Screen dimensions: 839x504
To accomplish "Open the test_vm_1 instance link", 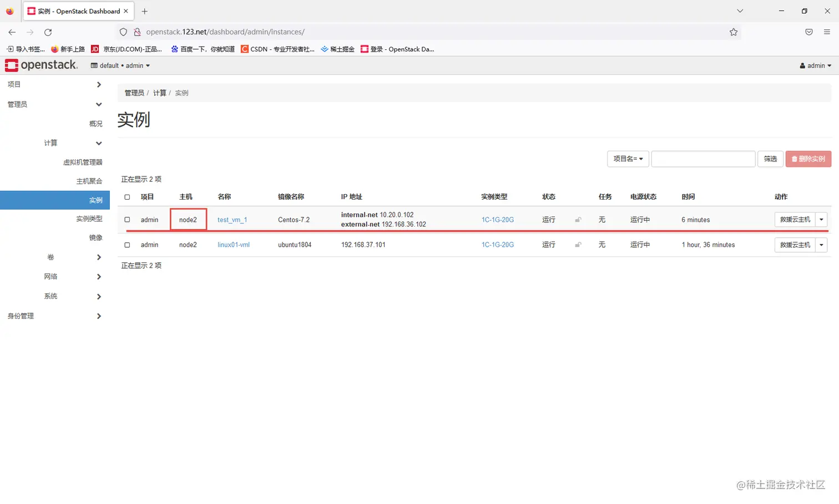I will click(x=233, y=220).
